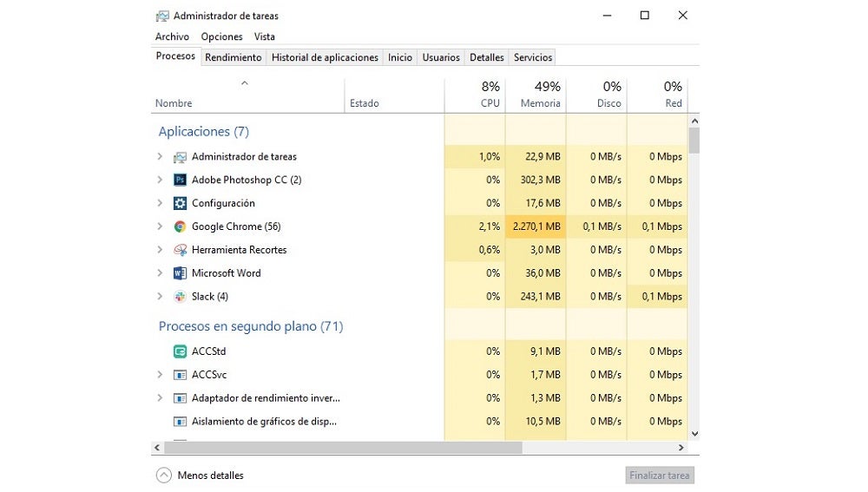
Task: Expand the Configuración process row
Action: point(160,203)
